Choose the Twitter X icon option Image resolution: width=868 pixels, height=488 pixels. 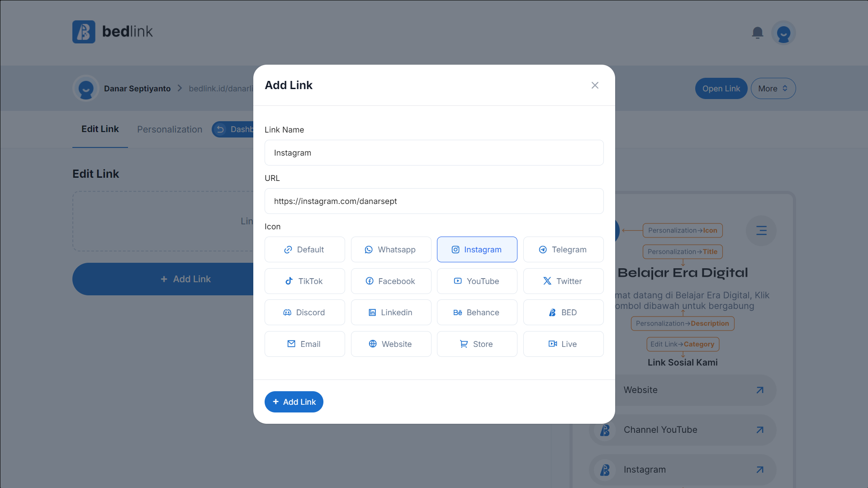[563, 281]
